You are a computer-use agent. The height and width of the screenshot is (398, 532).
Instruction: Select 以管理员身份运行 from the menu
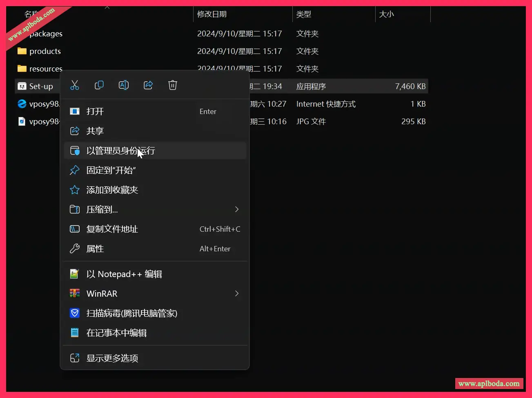120,151
